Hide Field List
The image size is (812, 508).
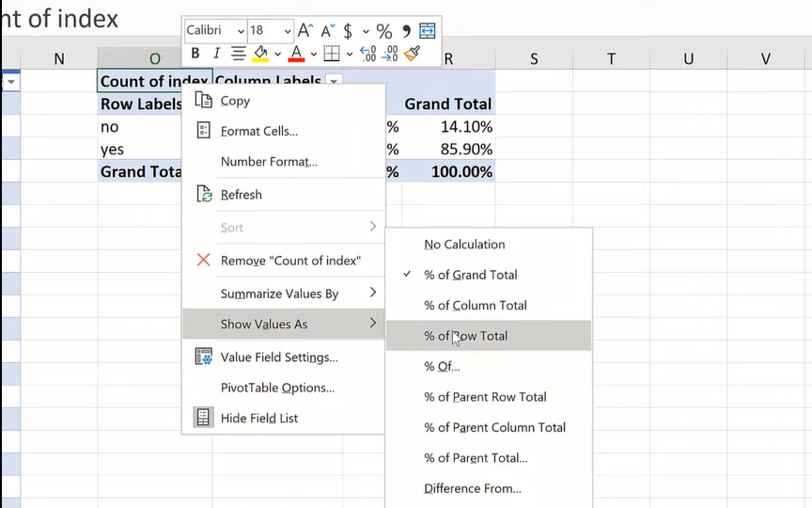(x=283, y=419)
